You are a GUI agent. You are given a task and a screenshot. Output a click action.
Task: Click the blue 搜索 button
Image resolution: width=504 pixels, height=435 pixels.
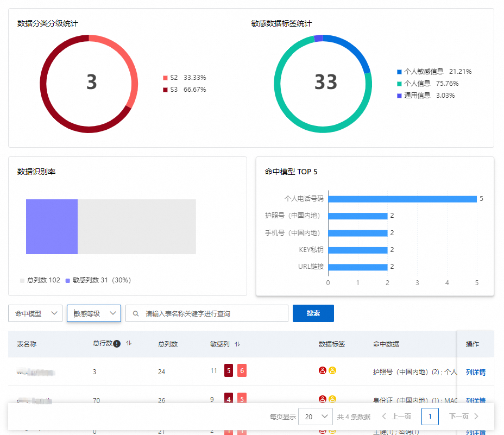point(313,313)
